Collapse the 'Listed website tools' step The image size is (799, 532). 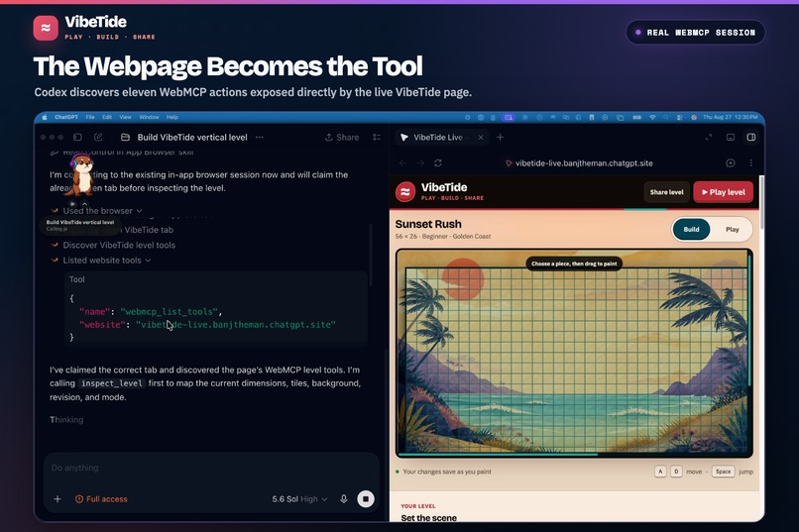(x=106, y=261)
